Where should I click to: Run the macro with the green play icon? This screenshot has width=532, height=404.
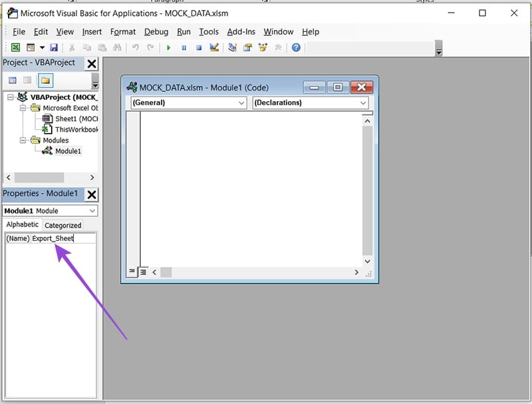[169, 48]
